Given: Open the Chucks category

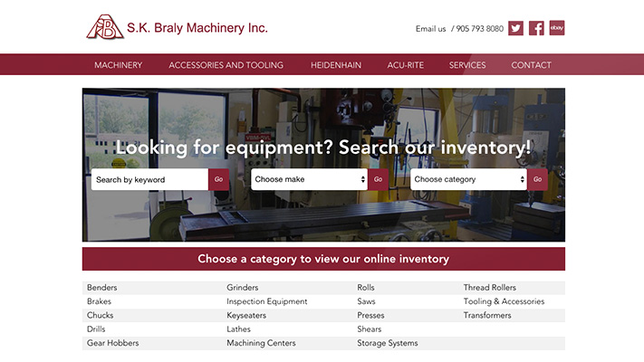Looking at the screenshot, I should tap(100, 315).
